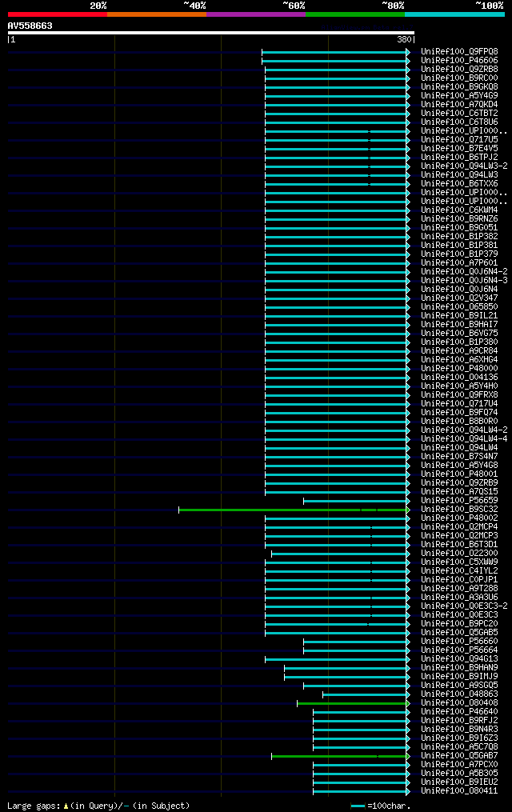
Task: Open the UniRef100_A9T288 entry
Action: click(459, 589)
